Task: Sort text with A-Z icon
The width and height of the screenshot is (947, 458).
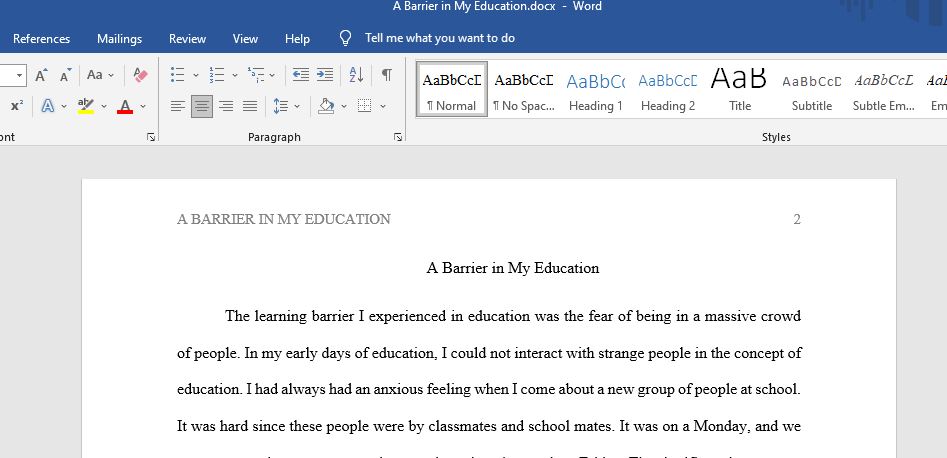Action: (356, 75)
